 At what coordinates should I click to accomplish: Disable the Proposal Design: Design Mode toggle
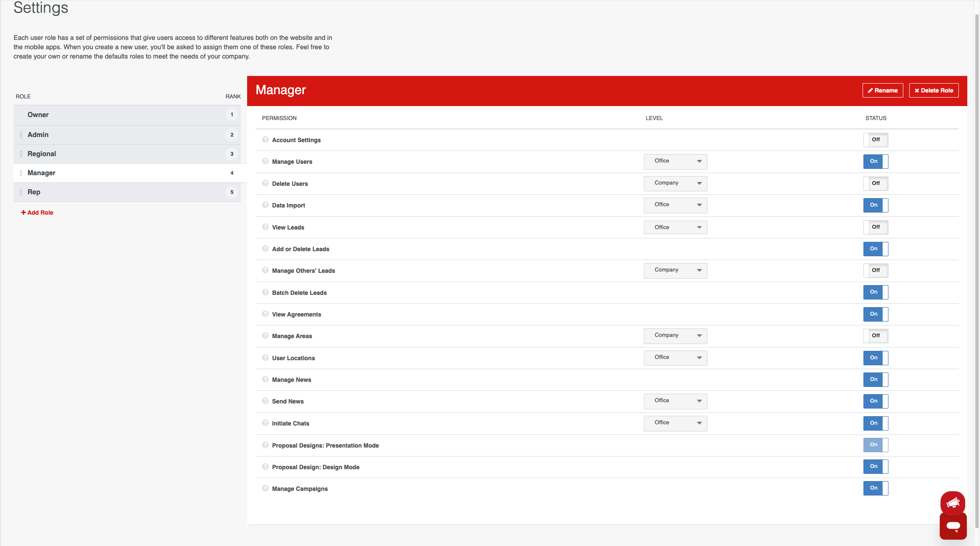click(x=876, y=466)
